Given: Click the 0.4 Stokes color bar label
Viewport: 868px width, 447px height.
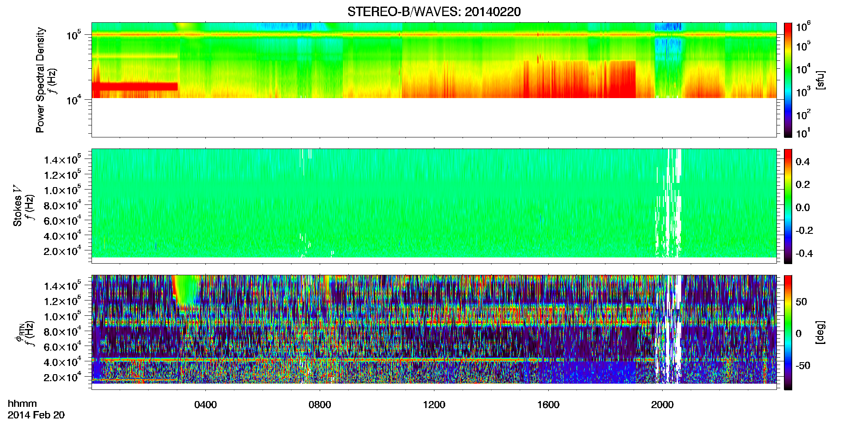Looking at the screenshot, I should [803, 162].
